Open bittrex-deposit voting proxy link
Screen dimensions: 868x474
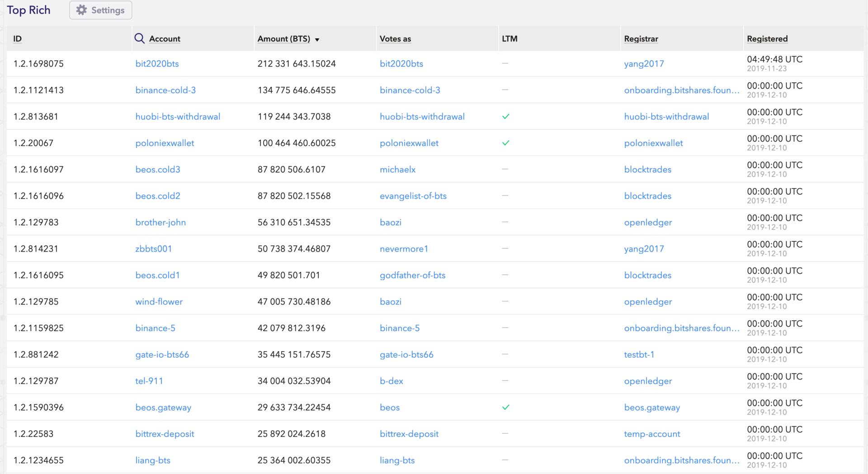coord(409,434)
